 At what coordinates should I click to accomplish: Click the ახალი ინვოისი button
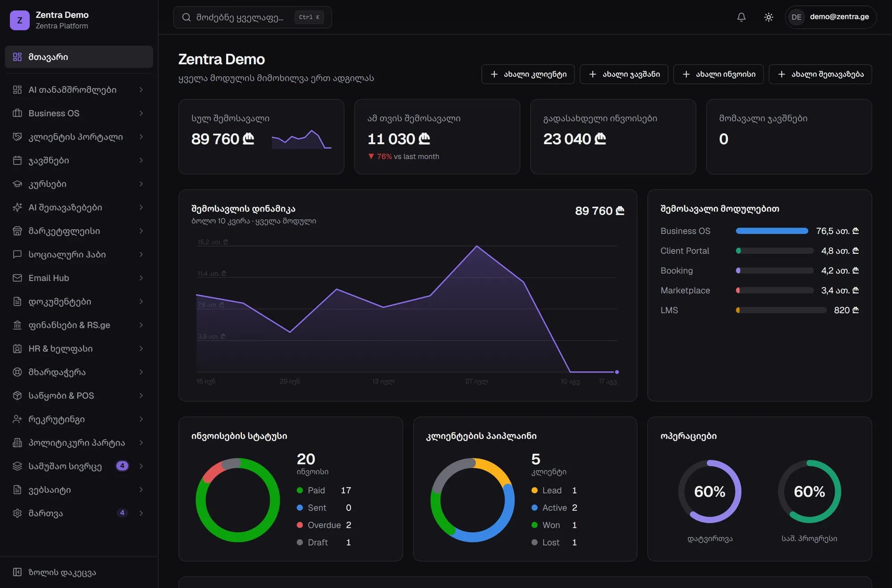pyautogui.click(x=719, y=74)
